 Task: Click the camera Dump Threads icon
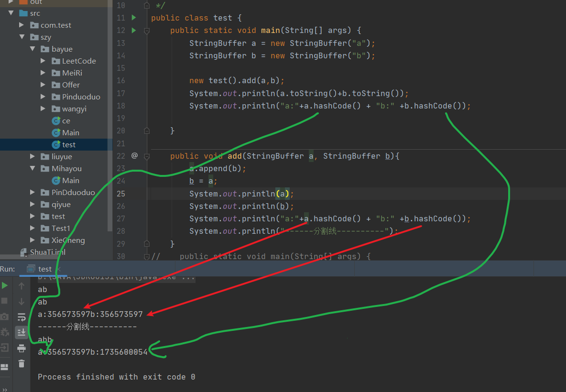click(5, 316)
